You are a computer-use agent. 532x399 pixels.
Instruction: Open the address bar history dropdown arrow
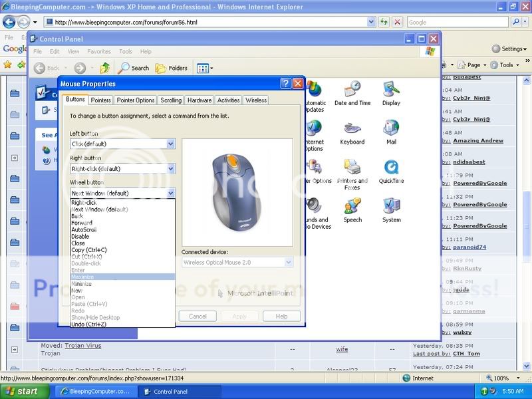[x=371, y=23]
